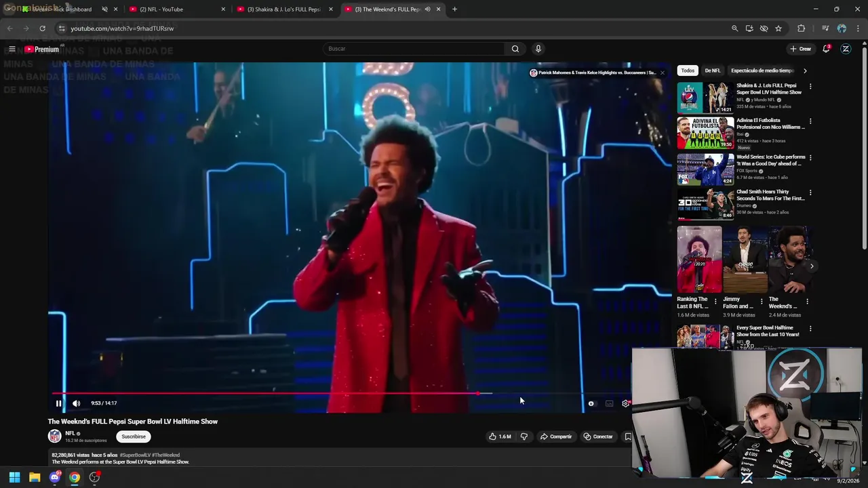Go to YouTube Premium home logo
This screenshot has width=868, height=488.
(42, 49)
